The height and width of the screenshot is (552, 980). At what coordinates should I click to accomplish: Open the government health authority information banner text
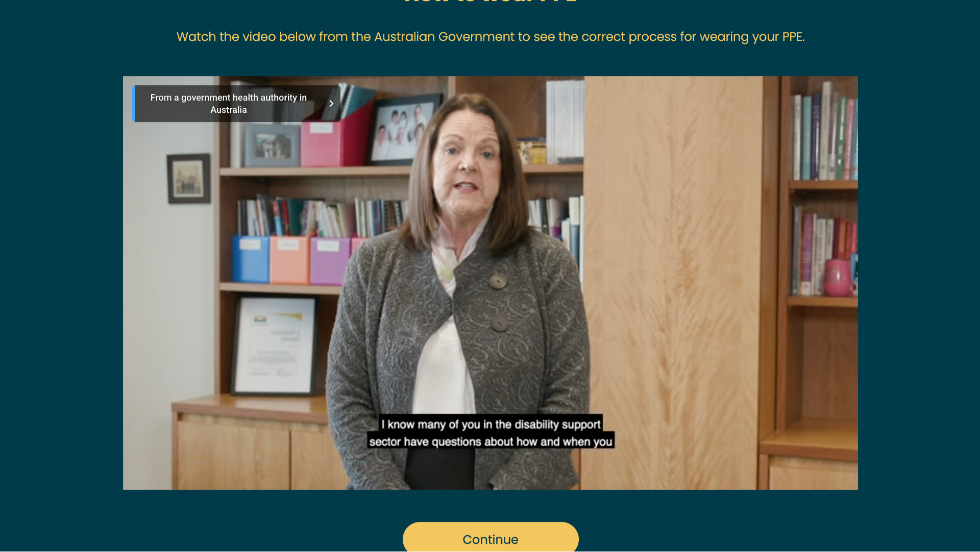[229, 104]
